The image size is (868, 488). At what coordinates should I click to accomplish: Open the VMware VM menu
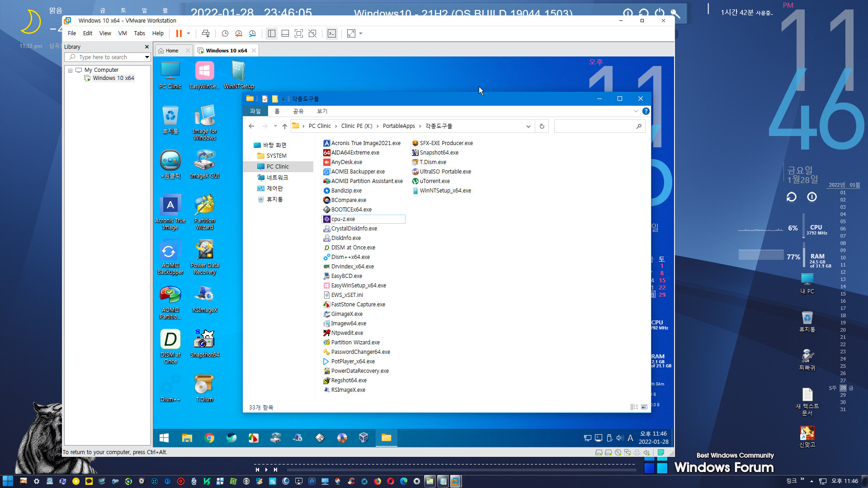(123, 33)
